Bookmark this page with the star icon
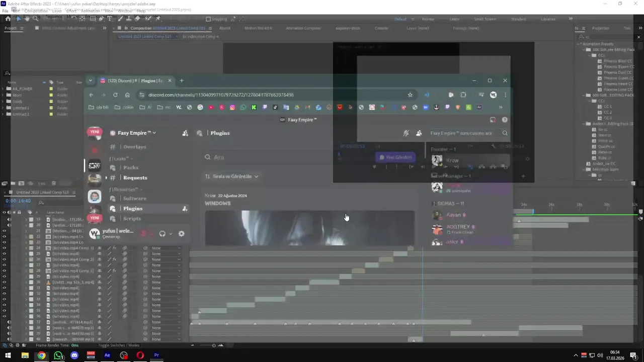This screenshot has height=362, width=644. point(410,95)
